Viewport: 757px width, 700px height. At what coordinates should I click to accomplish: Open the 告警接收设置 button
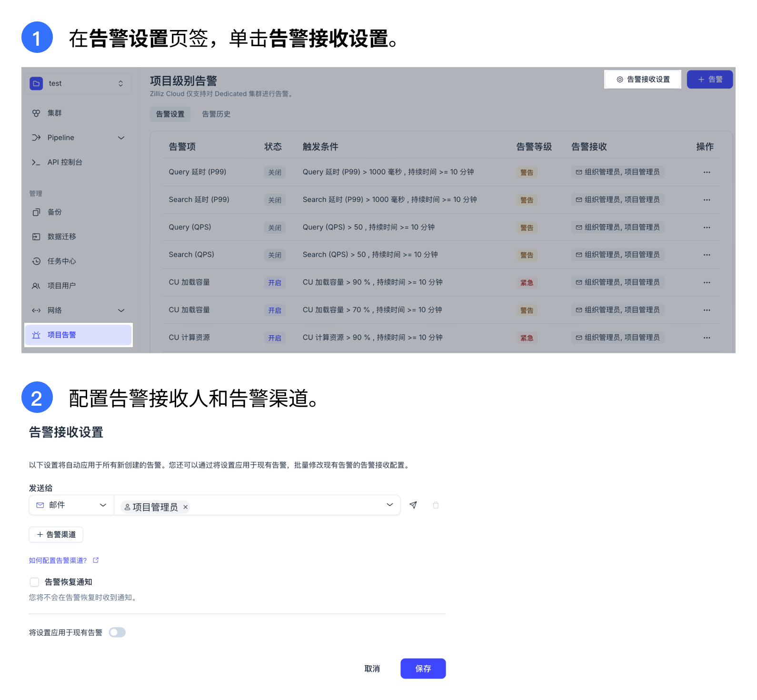(x=642, y=80)
